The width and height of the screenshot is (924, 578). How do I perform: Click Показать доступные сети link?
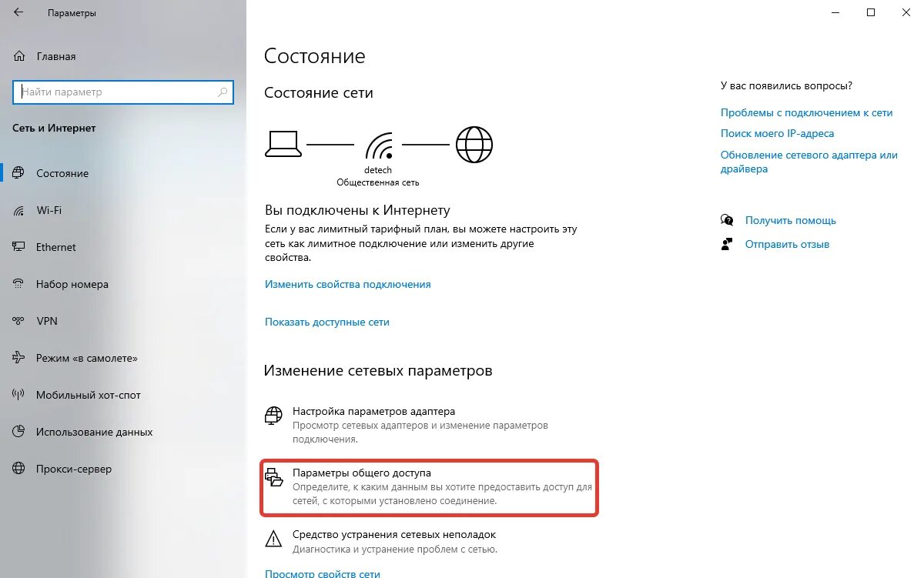coord(327,322)
